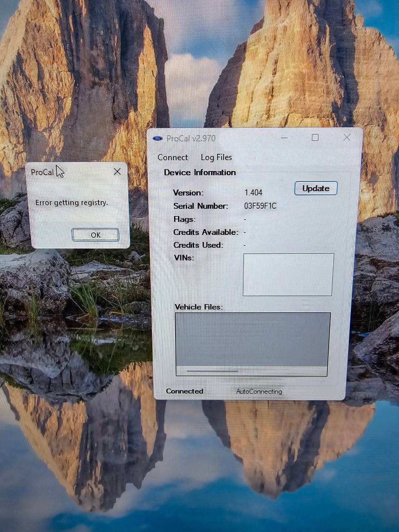Close the ProCal v2.970 main window
399x532 pixels.
coord(347,138)
